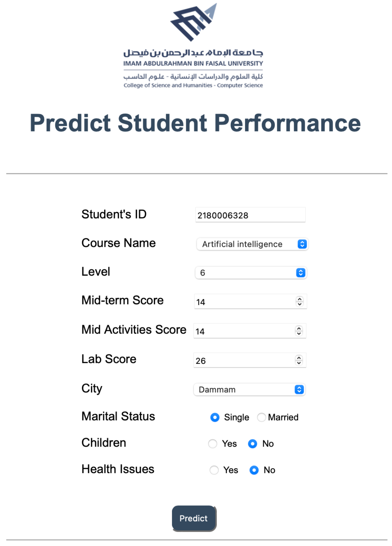
Task: Select No for Health Issues
Action: pos(254,470)
